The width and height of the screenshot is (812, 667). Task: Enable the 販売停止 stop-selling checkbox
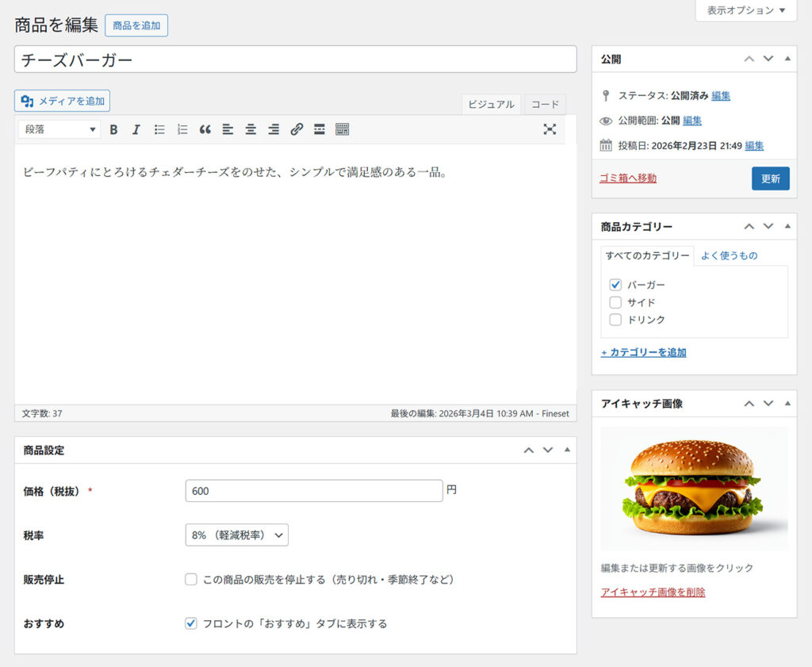[191, 580]
